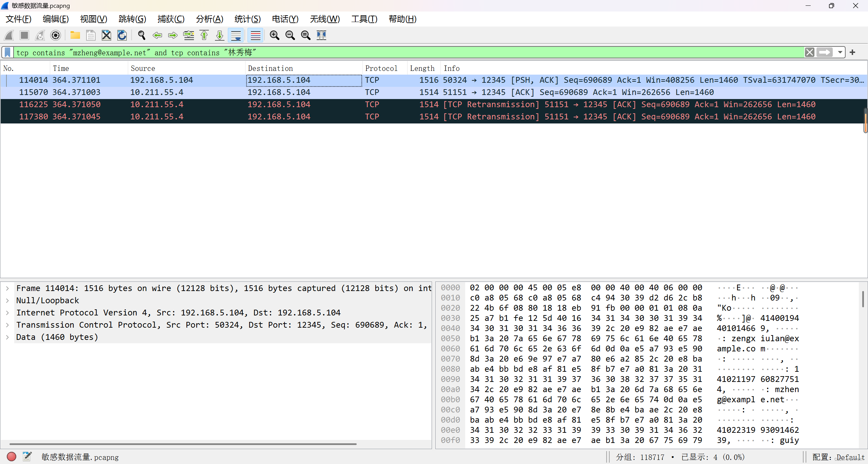Image resolution: width=868 pixels, height=464 pixels.
Task: Sort by the Protocol column header
Action: pyautogui.click(x=381, y=68)
